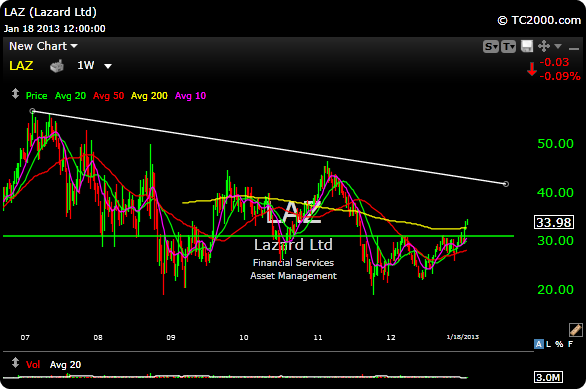
Task: Open the T dropdown button
Action: click(508, 46)
